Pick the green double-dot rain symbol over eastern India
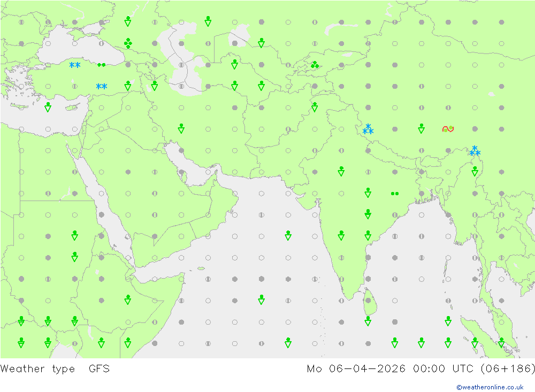The height and width of the screenshot is (392, 535). [395, 194]
